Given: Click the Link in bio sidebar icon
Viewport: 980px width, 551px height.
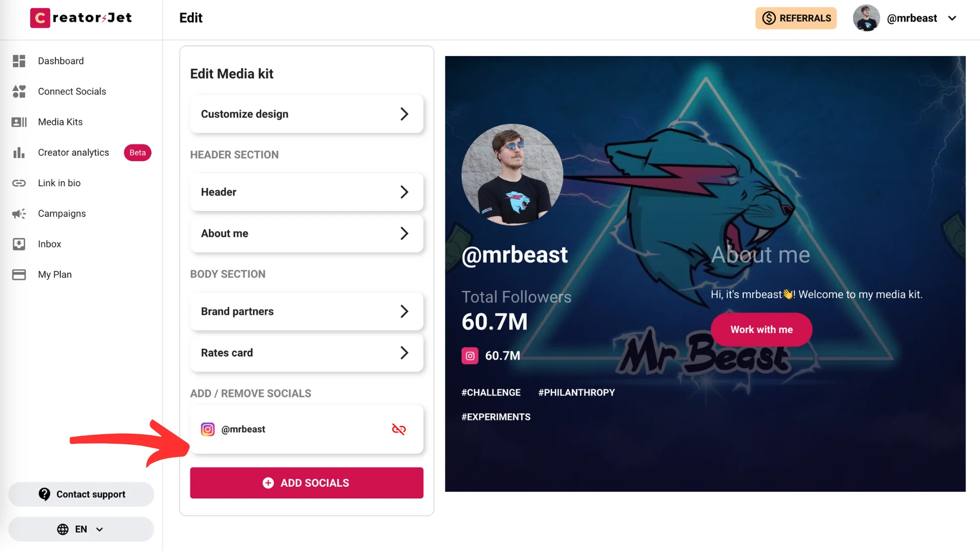Looking at the screenshot, I should (19, 183).
